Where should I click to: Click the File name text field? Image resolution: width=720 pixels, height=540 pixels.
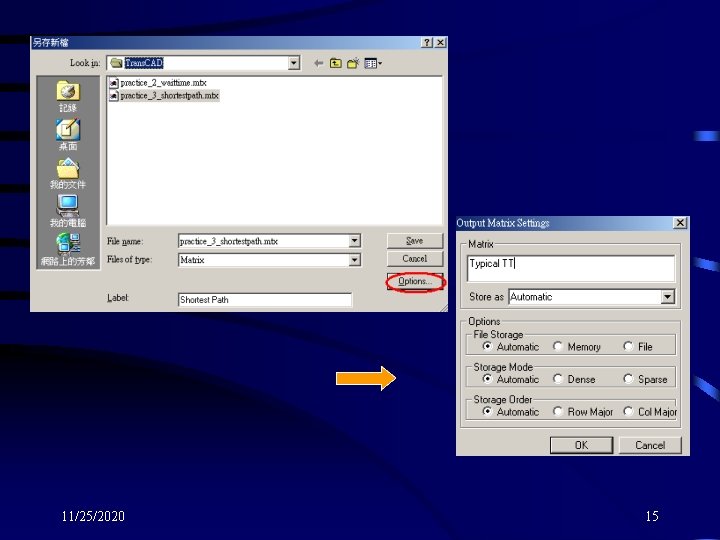(x=264, y=241)
